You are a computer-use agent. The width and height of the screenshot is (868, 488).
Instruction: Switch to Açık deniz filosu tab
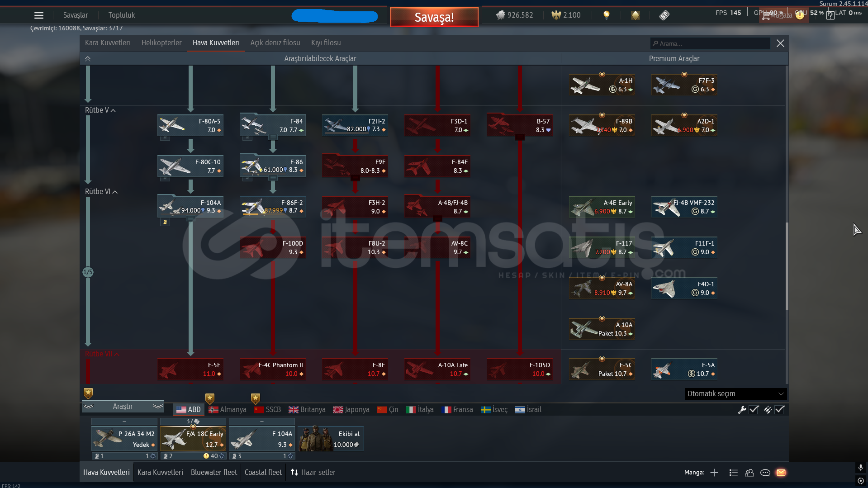pyautogui.click(x=275, y=43)
